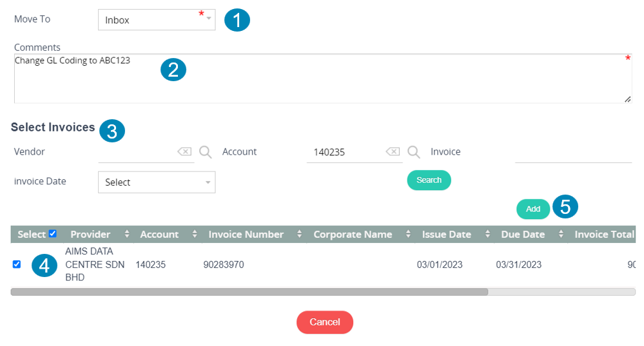Viewport: 644px width, 346px height.
Task: Clear the Account field value 140235
Action: [393, 152]
